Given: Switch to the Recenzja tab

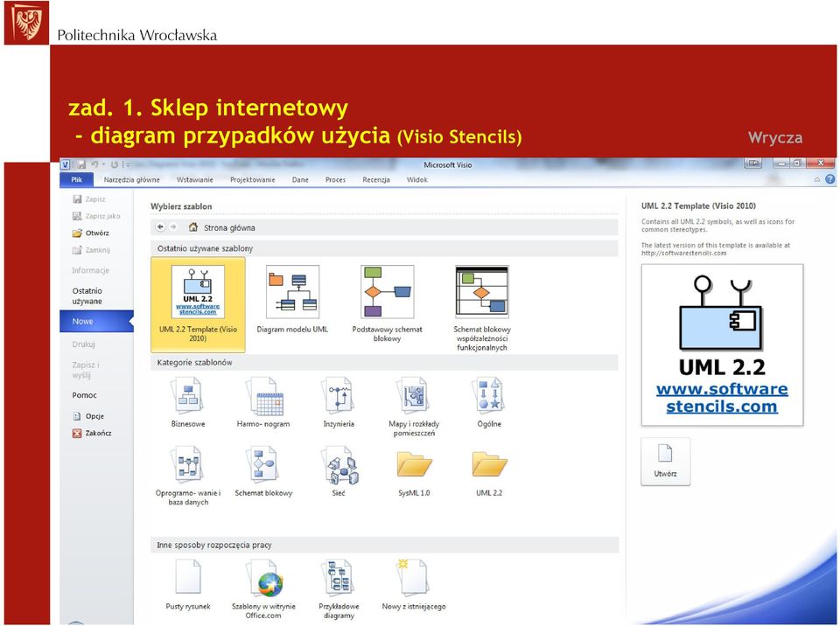Looking at the screenshot, I should click(x=376, y=180).
